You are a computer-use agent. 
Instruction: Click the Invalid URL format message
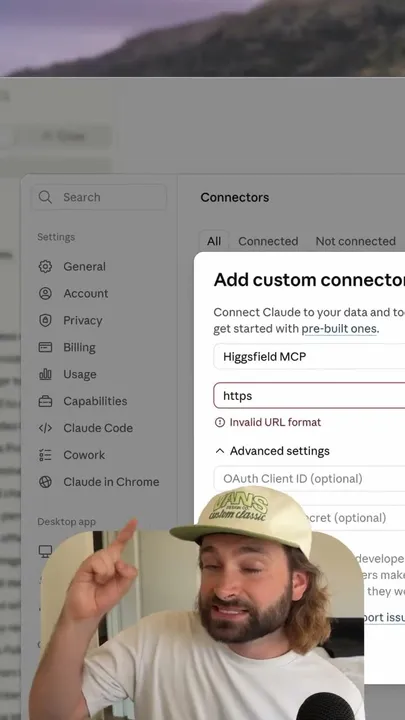tap(275, 422)
